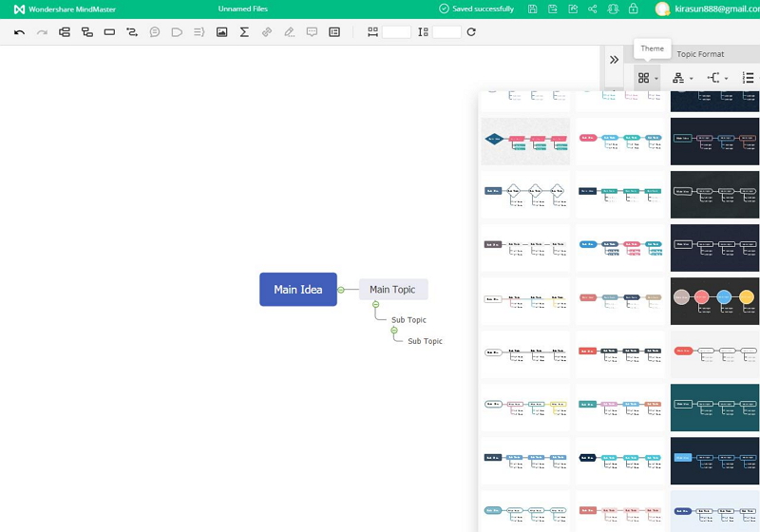Click the Share icon in header

click(x=593, y=9)
